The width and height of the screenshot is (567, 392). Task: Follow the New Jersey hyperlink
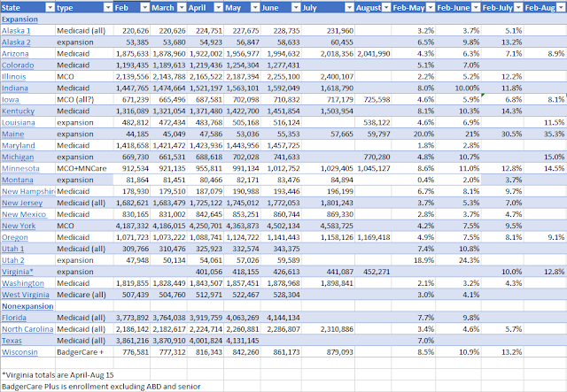(x=22, y=203)
